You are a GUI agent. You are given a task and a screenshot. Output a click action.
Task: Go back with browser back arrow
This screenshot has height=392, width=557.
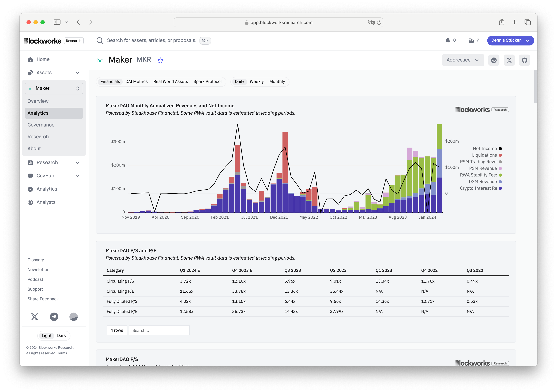tap(78, 22)
